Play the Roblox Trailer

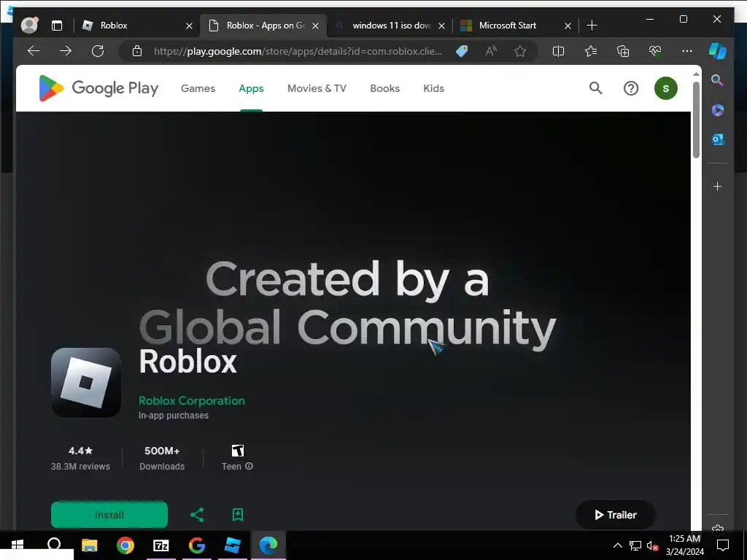[x=616, y=515]
